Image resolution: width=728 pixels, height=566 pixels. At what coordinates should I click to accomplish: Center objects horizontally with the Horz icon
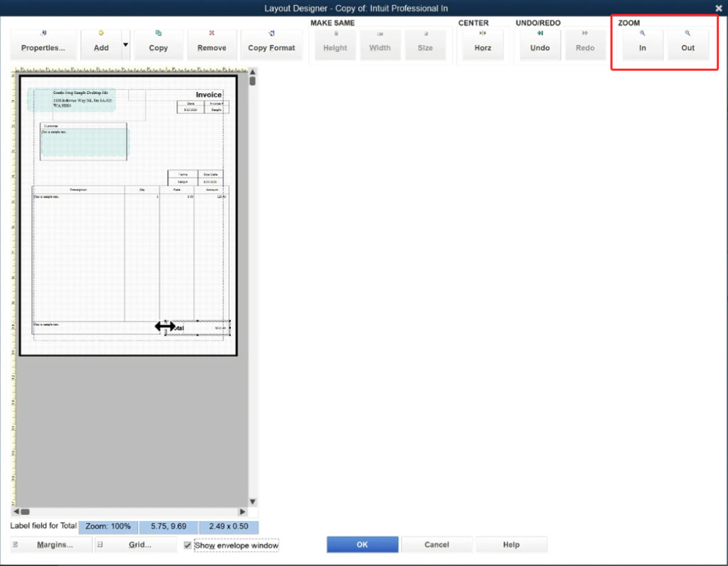click(483, 43)
